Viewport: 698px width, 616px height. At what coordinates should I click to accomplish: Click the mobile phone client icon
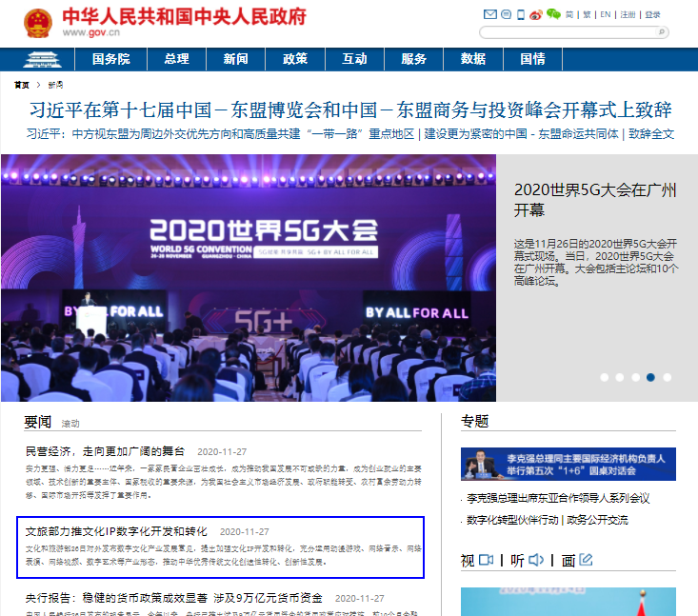520,14
